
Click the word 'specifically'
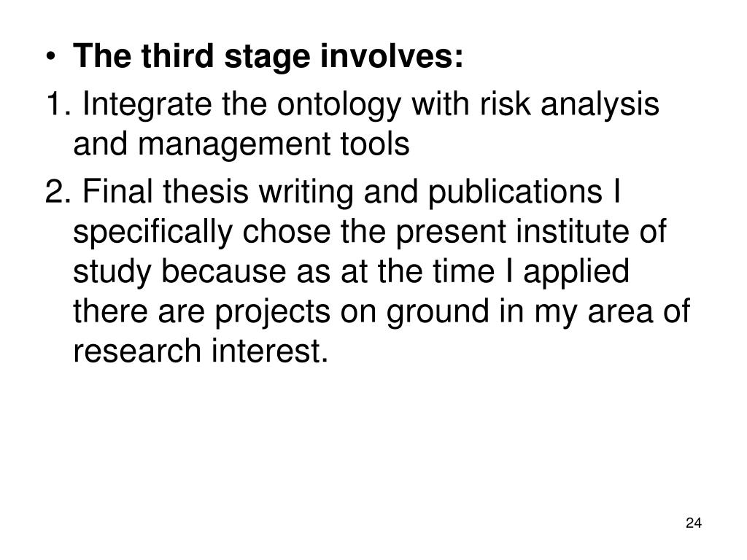tap(152, 233)
